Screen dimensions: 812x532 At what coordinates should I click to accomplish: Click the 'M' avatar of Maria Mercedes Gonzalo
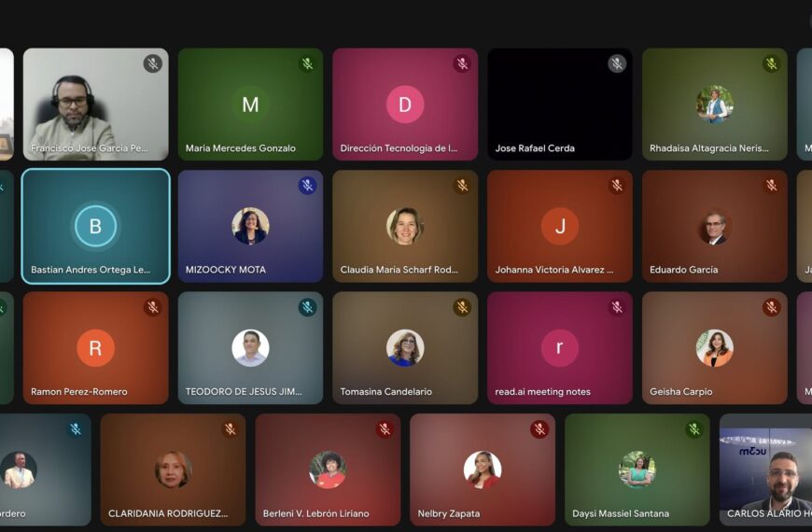coord(251,105)
